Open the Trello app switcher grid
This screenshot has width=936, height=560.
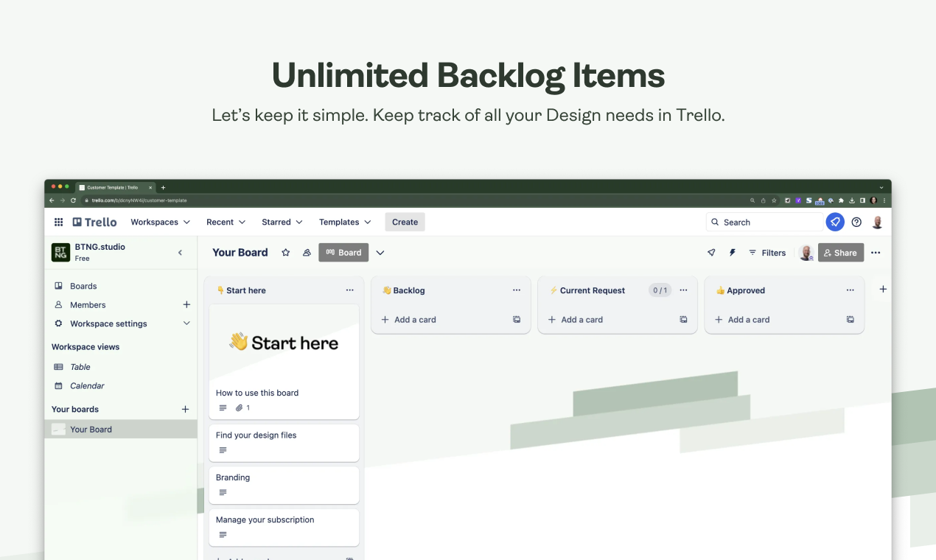point(59,222)
